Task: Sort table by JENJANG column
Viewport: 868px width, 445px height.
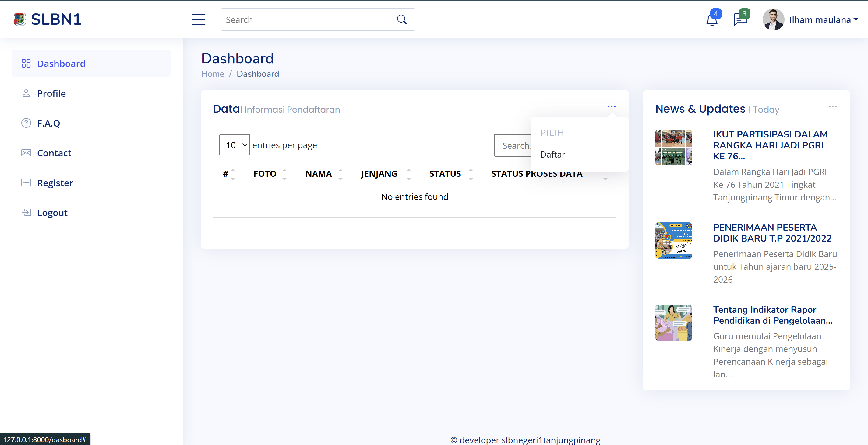Action: pyautogui.click(x=379, y=174)
